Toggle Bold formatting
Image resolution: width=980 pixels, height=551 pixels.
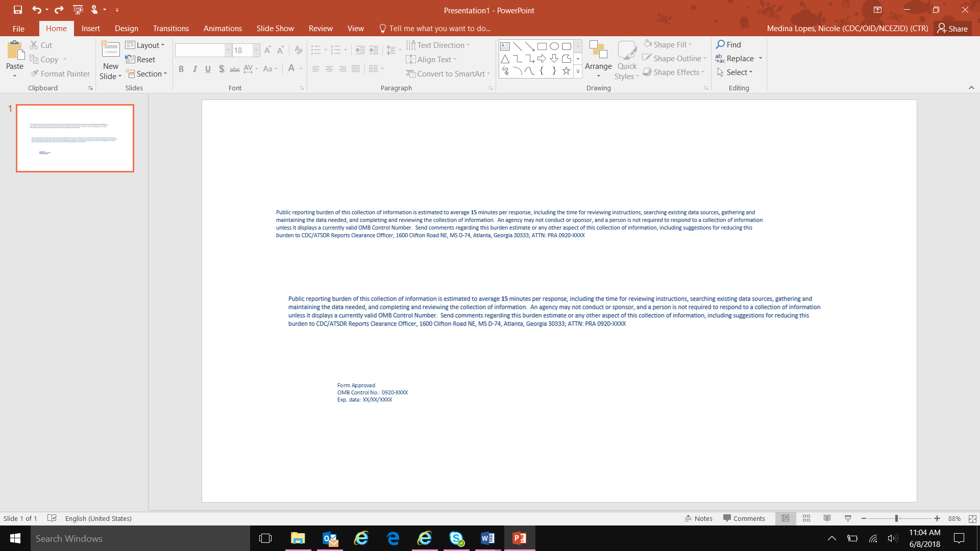181,69
